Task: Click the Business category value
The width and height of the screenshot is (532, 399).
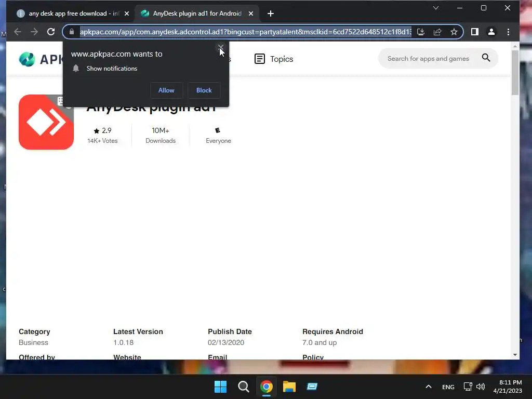Action: pos(33,343)
